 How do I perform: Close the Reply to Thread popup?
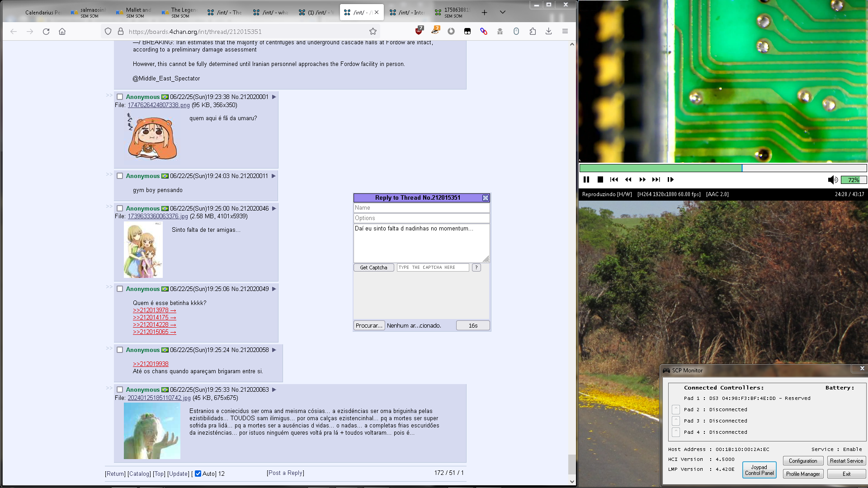click(486, 198)
